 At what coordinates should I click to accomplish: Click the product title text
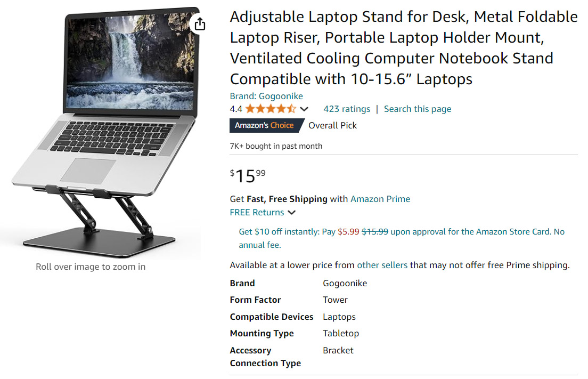tap(404, 47)
